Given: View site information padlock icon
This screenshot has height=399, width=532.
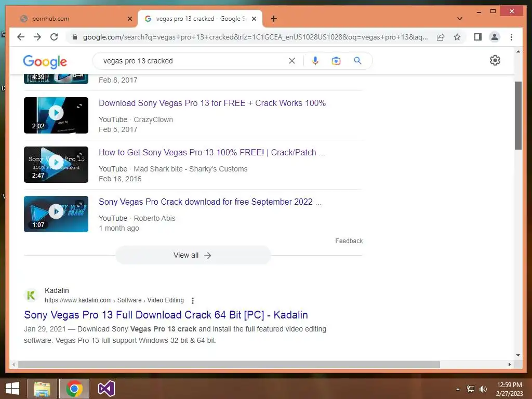Looking at the screenshot, I should [x=75, y=37].
